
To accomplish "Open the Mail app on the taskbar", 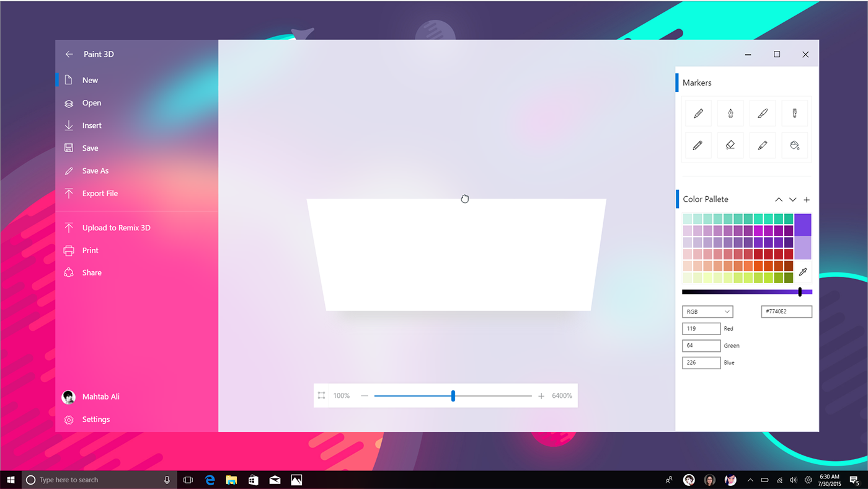I will coord(275,480).
